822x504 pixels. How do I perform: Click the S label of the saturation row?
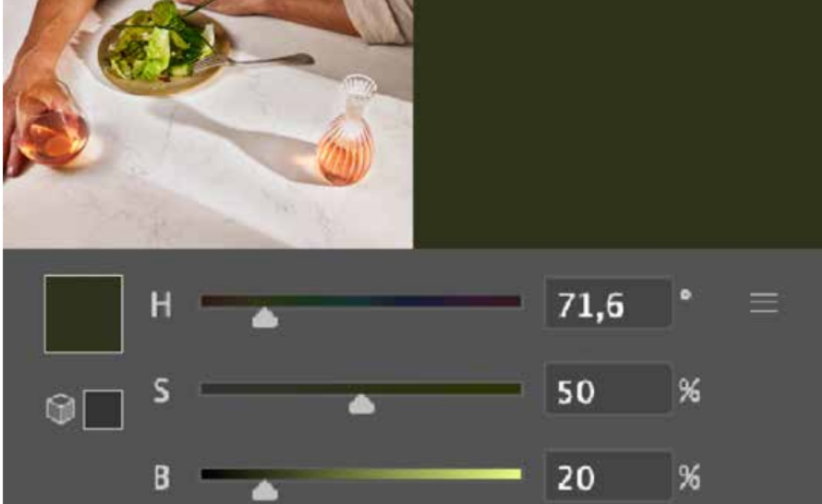tap(161, 390)
